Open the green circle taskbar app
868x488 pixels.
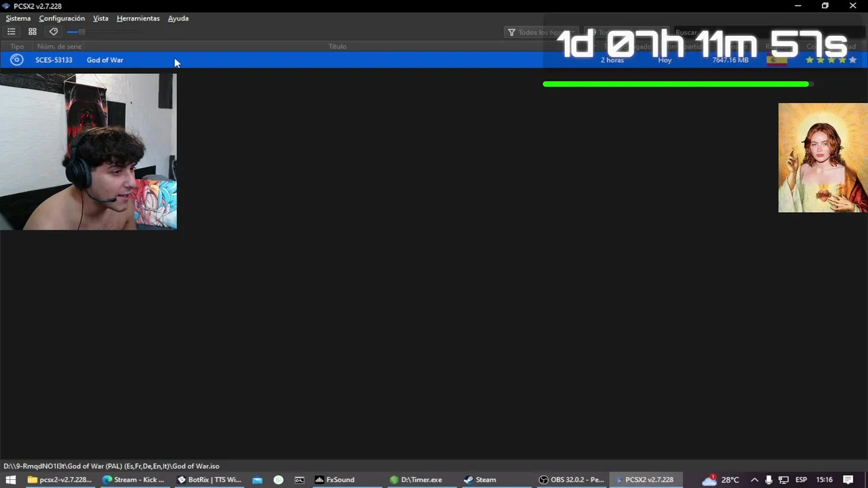[278, 480]
